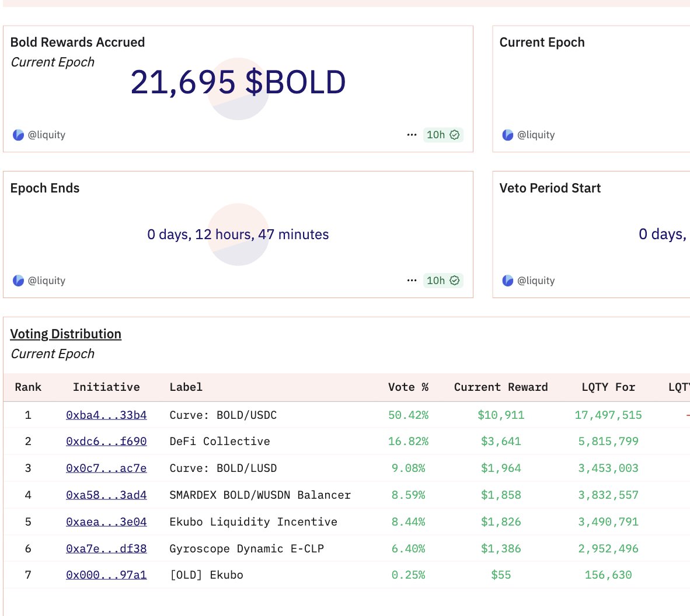Open the ellipsis menu on Bold Rewards Accrued card
This screenshot has width=690, height=616.
pos(412,135)
